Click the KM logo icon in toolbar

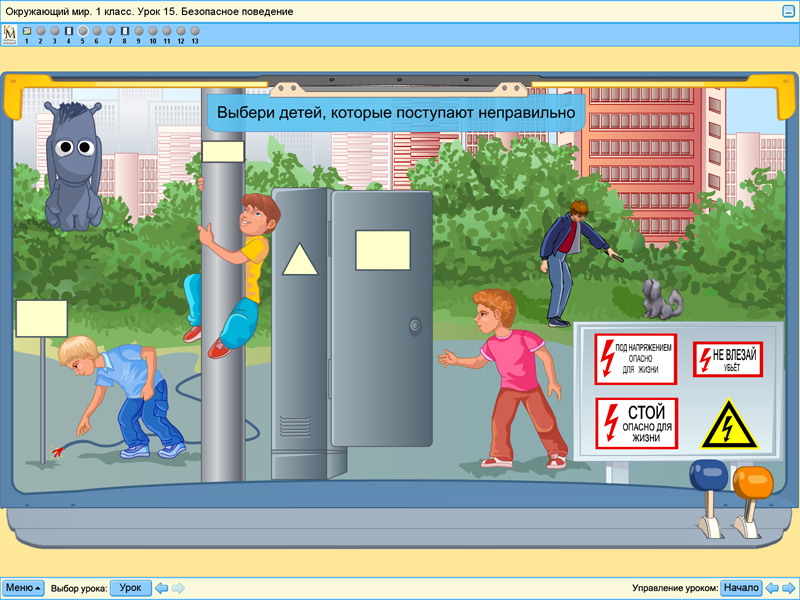coord(9,34)
